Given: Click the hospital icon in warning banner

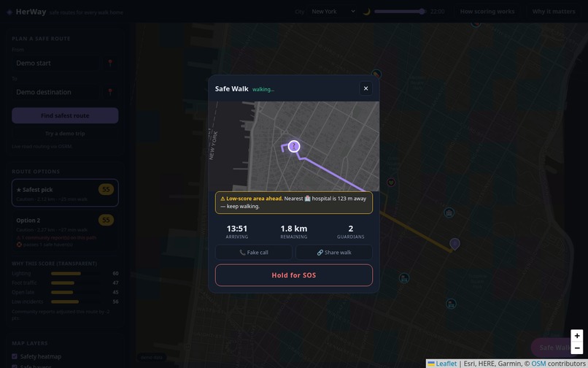Looking at the screenshot, I should click(308, 199).
